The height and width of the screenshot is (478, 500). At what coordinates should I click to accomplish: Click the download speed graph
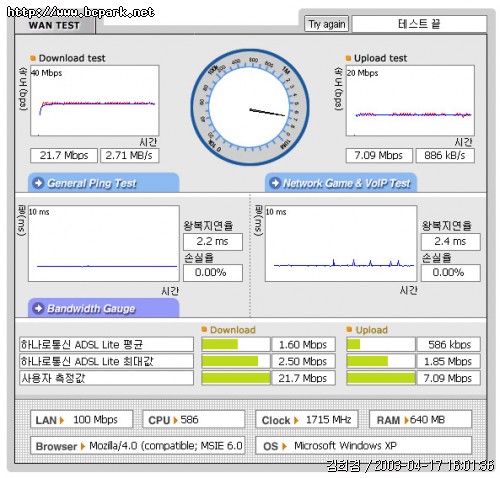[x=95, y=100]
